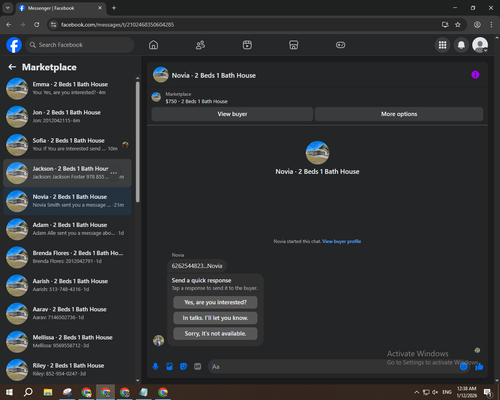Click the Novia header listing avatar
The width and height of the screenshot is (500, 400).
pos(161,75)
